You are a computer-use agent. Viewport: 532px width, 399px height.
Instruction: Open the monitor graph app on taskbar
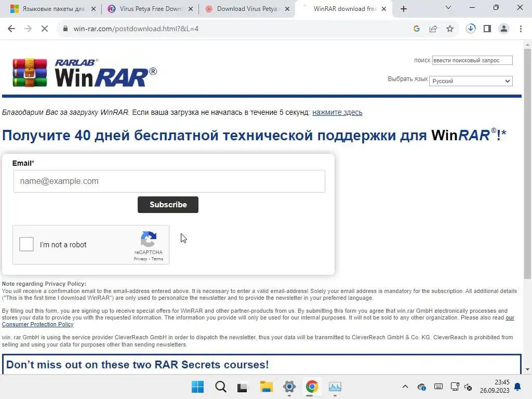[x=335, y=387]
